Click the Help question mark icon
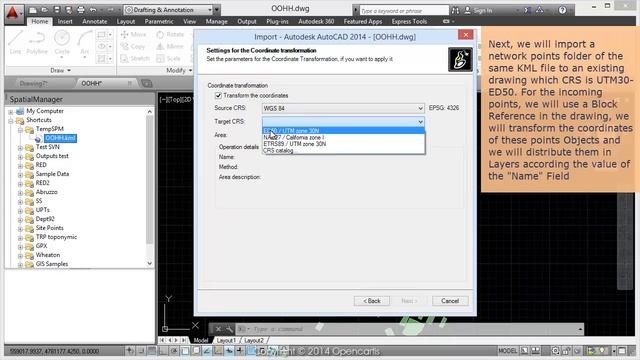640x360 pixels. pos(562,10)
